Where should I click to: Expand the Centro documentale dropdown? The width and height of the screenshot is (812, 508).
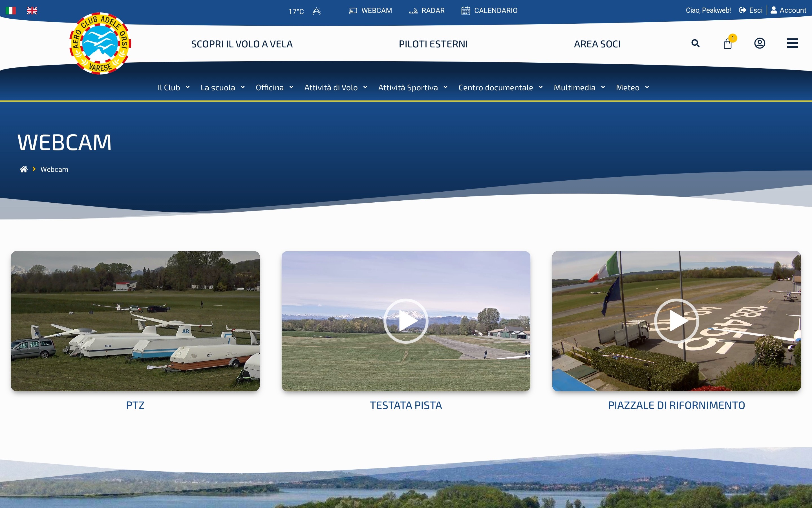click(x=501, y=88)
